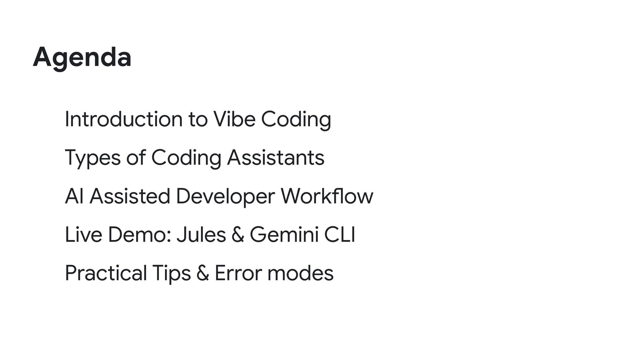Click the word Developer on the slide

coord(225,197)
